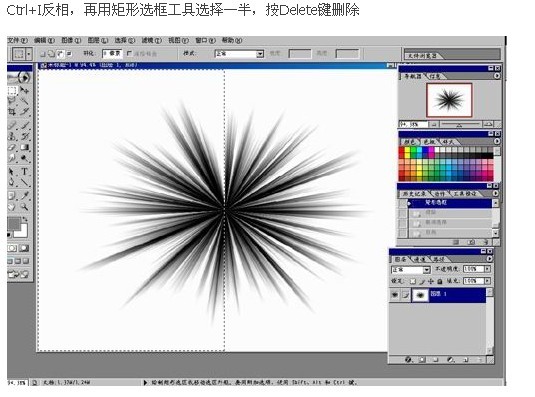Viewport: 535px width, 397px height.
Task: Click the File Browser tab button
Action: click(422, 55)
